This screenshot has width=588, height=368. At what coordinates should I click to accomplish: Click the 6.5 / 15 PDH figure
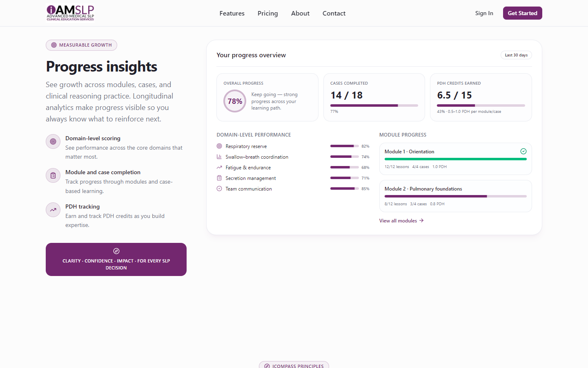tap(454, 95)
